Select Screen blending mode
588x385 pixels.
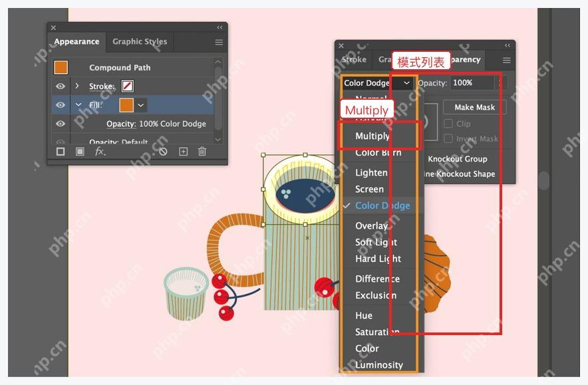[369, 190]
